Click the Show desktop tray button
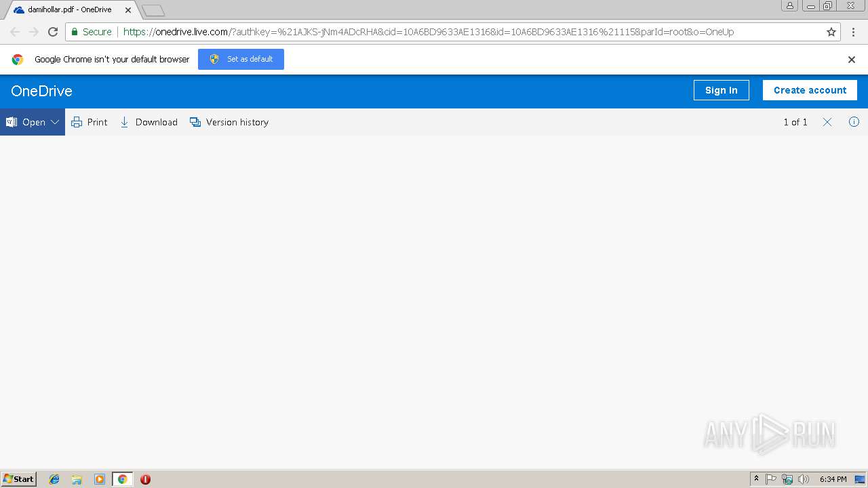Screen dimensions: 868x488 point(860,479)
